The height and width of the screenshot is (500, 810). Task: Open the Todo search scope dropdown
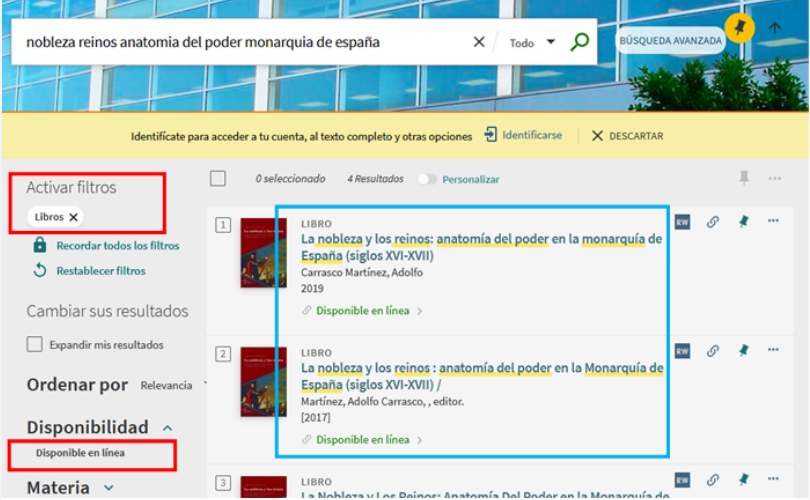(532, 43)
